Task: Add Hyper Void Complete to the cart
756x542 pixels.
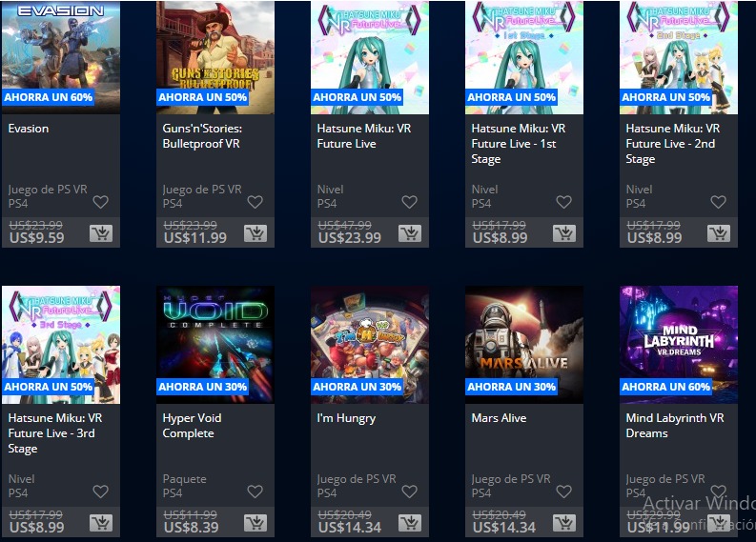Action: 255,523
